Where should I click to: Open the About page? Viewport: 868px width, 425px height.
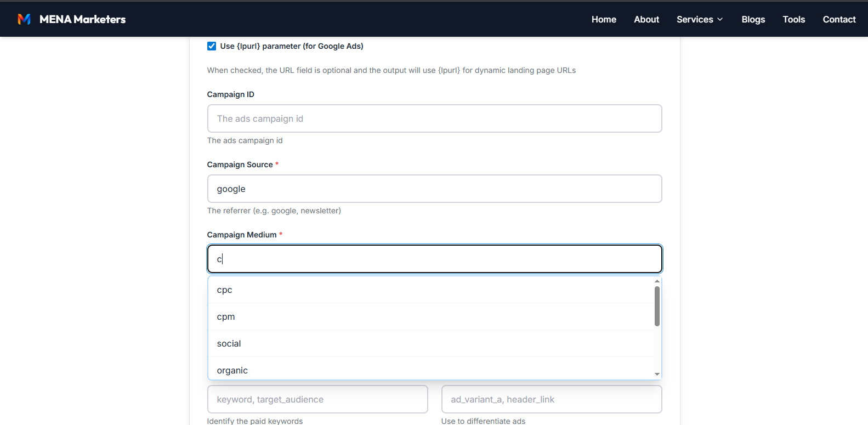[646, 19]
